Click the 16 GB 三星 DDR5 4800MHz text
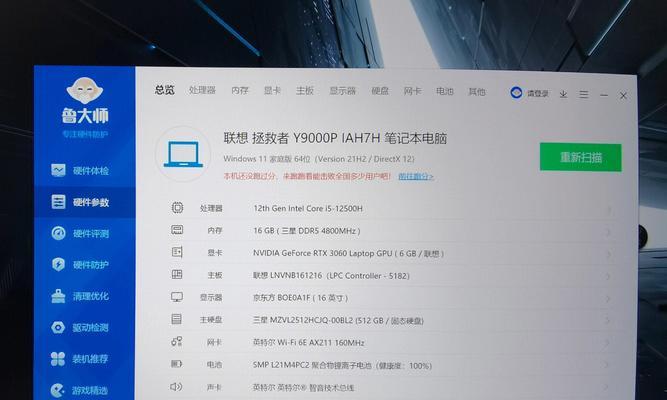Screen dimensions: 667x400 307,231
